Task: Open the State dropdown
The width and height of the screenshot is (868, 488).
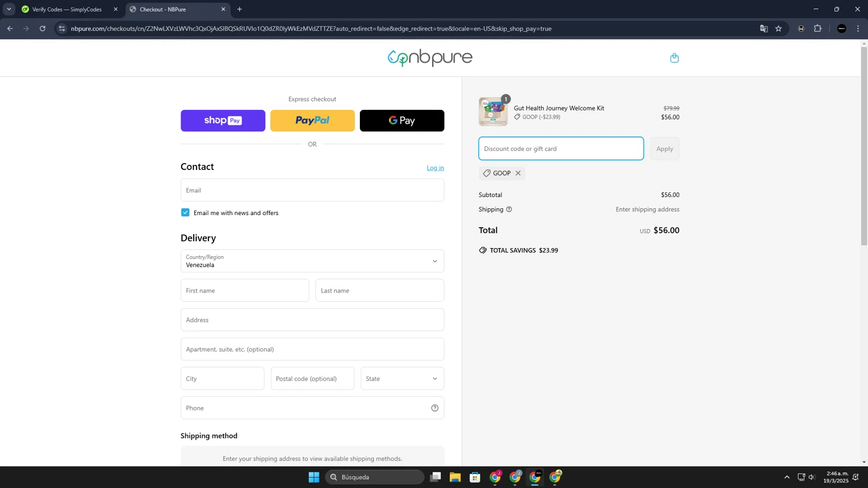Action: point(402,379)
